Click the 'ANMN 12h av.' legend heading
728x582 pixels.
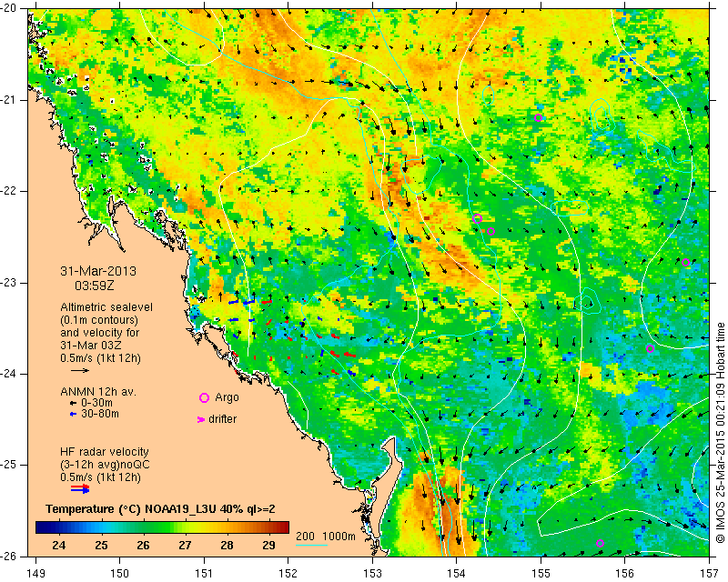click(x=98, y=392)
